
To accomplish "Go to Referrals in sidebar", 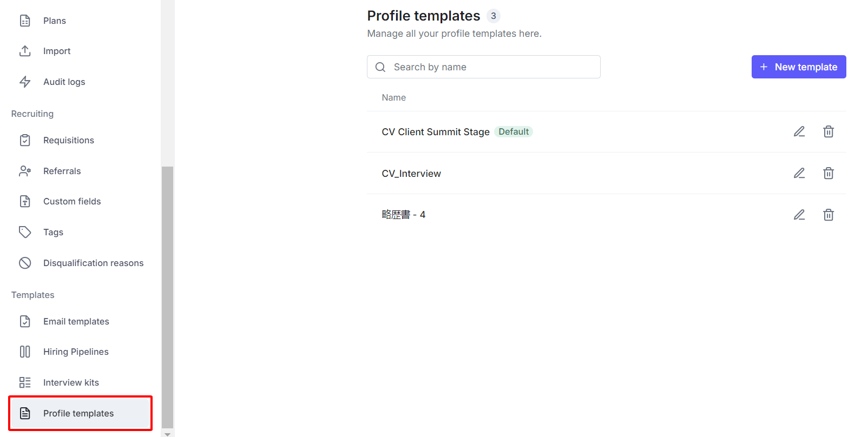I will point(62,171).
